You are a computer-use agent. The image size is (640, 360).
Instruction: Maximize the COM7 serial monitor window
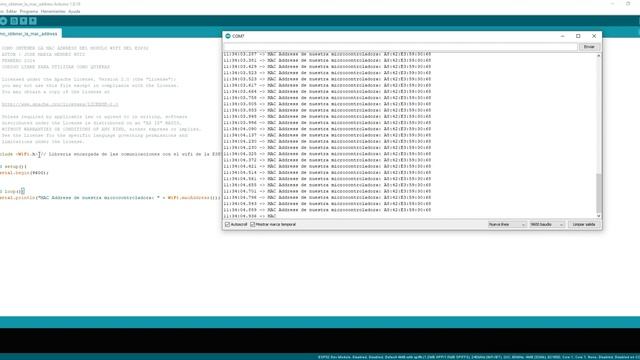pos(578,36)
